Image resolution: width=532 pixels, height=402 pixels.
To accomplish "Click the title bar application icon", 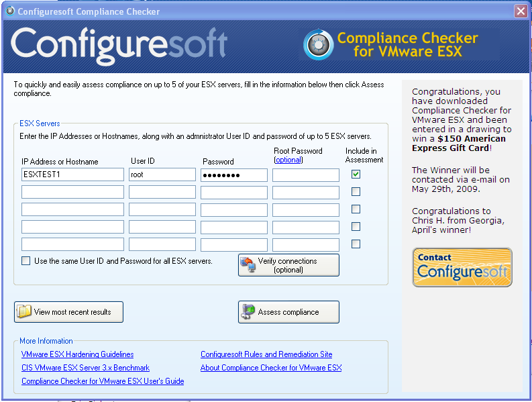I will coord(10,11).
